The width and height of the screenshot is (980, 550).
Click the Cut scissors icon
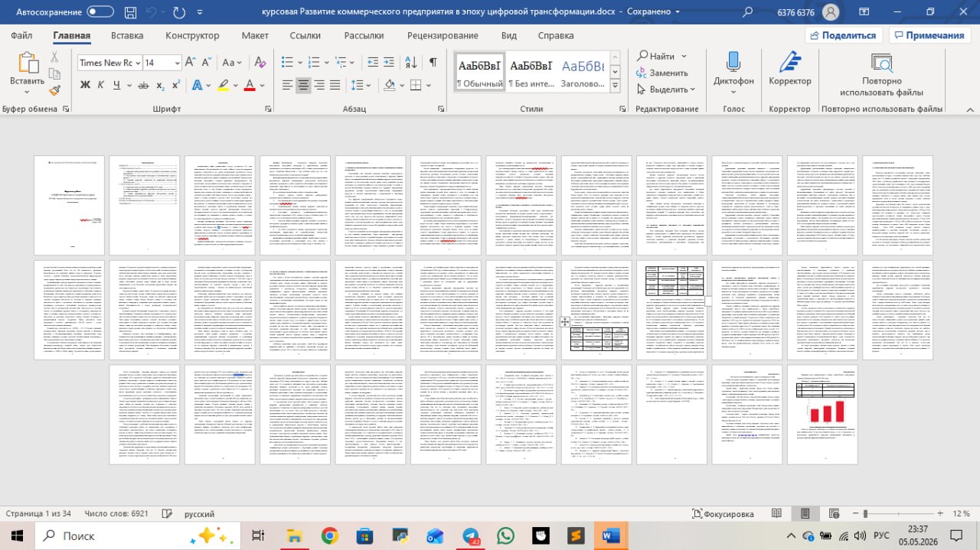tap(54, 57)
